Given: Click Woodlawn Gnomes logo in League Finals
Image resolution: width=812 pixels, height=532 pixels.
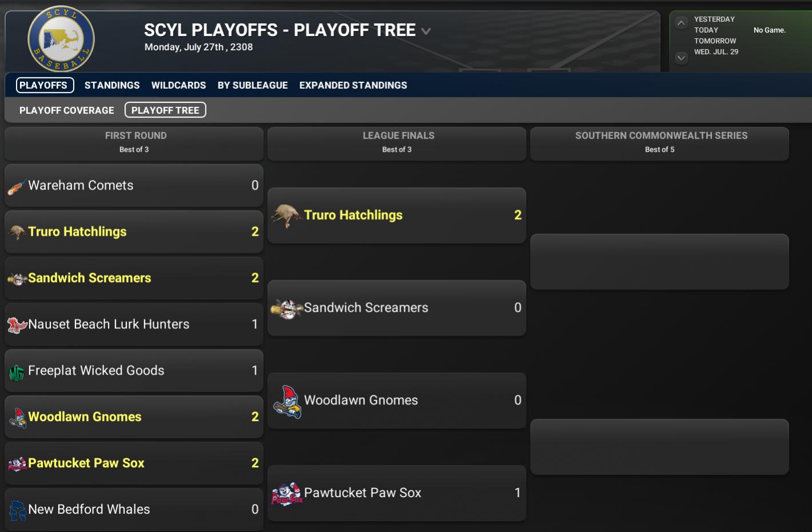Looking at the screenshot, I should pos(288,401).
